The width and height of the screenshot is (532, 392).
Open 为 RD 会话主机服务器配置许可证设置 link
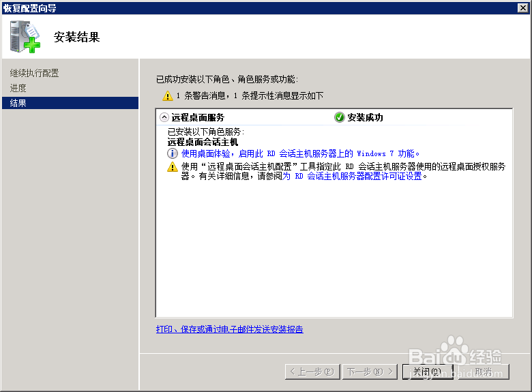coord(352,177)
